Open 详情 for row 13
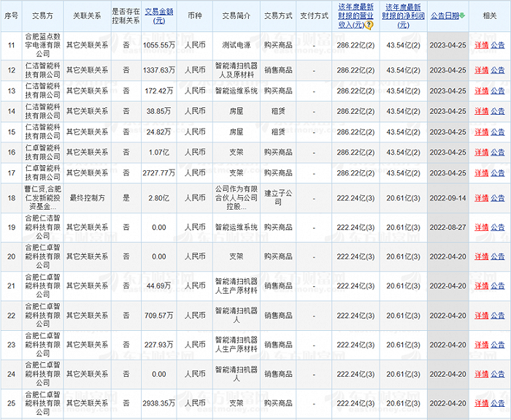This screenshot has width=511, height=420. click(x=481, y=91)
